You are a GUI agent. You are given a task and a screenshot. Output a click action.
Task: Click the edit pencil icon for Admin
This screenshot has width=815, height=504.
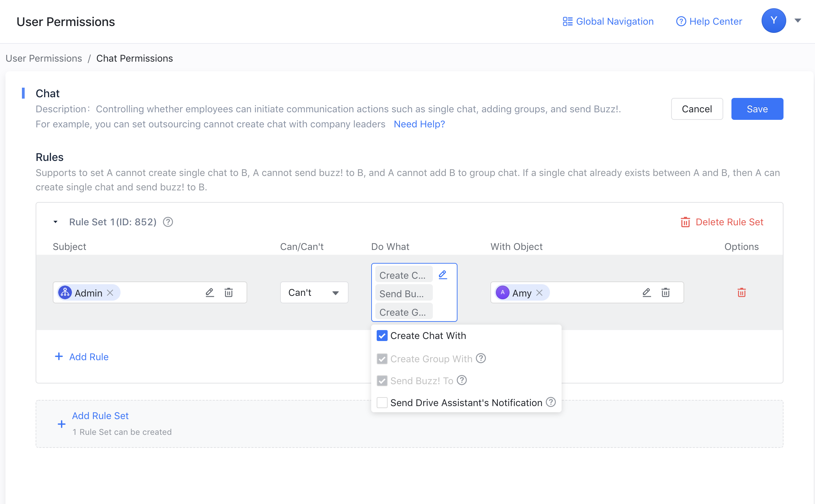coord(209,292)
